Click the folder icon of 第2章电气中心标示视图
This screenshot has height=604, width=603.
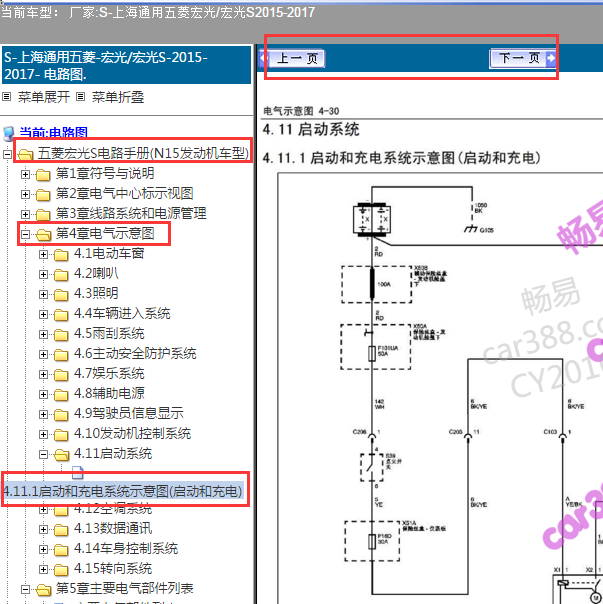click(43, 195)
